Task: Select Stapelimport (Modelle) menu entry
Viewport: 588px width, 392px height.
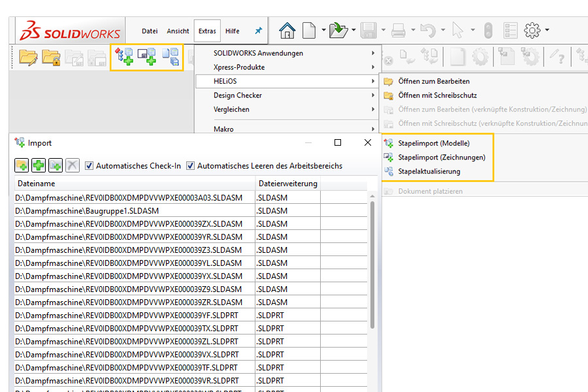Action: coord(433,143)
